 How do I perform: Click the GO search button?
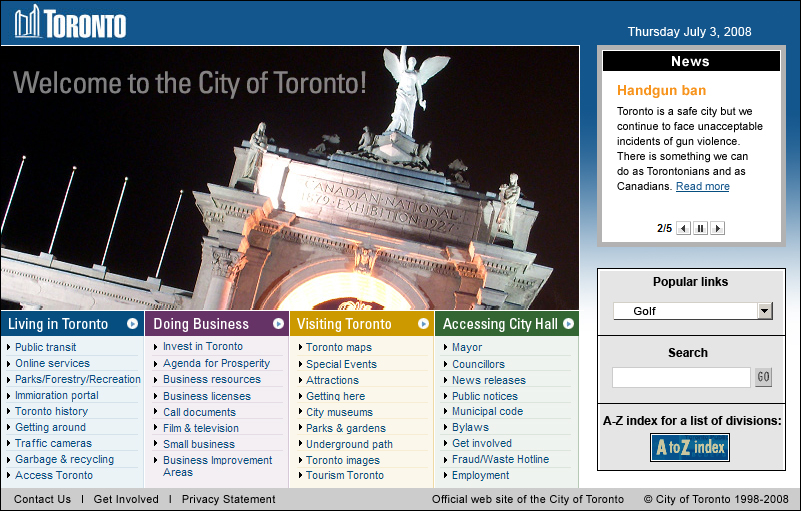763,377
